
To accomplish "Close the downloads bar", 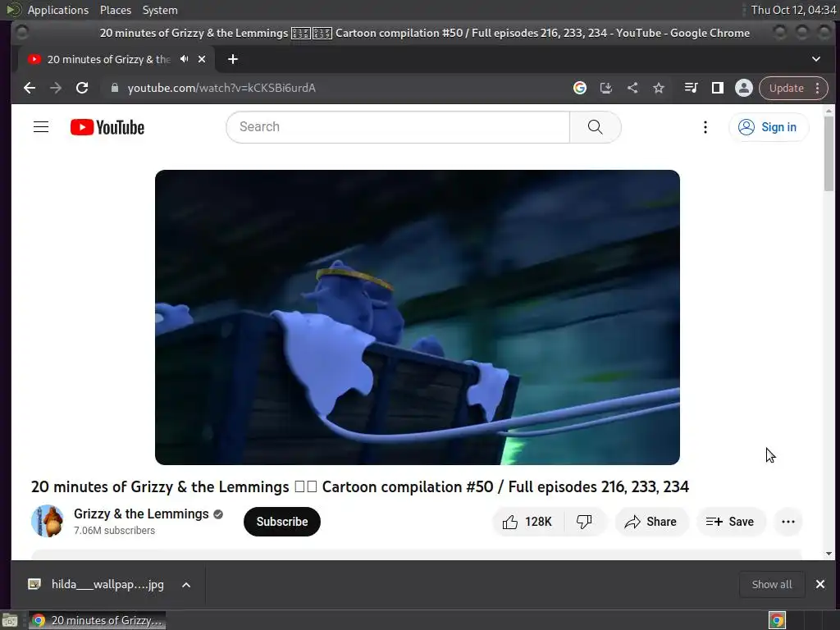I will point(820,584).
